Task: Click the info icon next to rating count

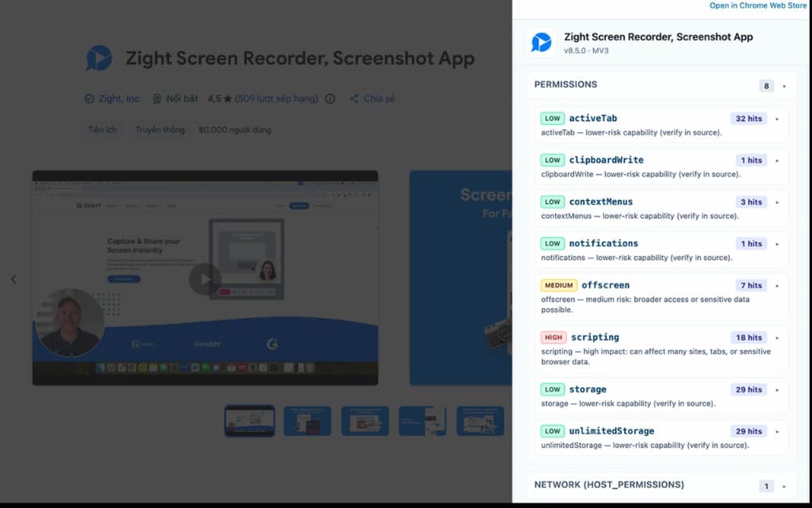Action: click(x=331, y=99)
